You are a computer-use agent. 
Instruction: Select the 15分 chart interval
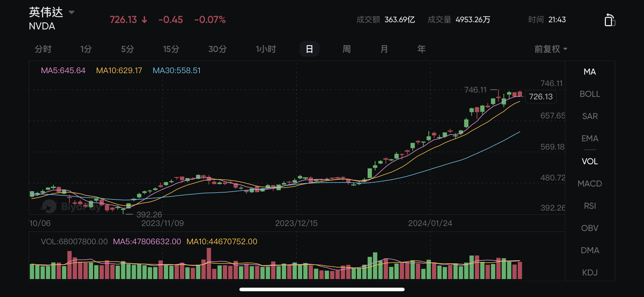coord(171,49)
